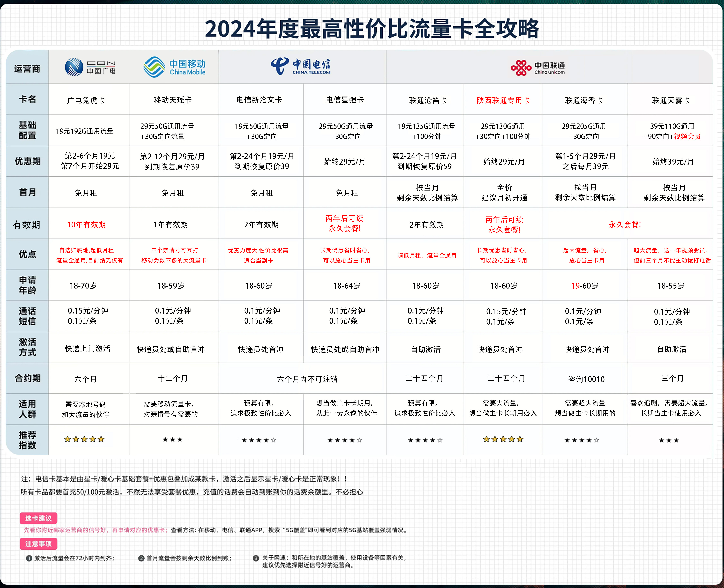Image resolution: width=724 pixels, height=588 pixels.
Task: Click the four-star rating under 电信星强卡
Action: coord(345,440)
